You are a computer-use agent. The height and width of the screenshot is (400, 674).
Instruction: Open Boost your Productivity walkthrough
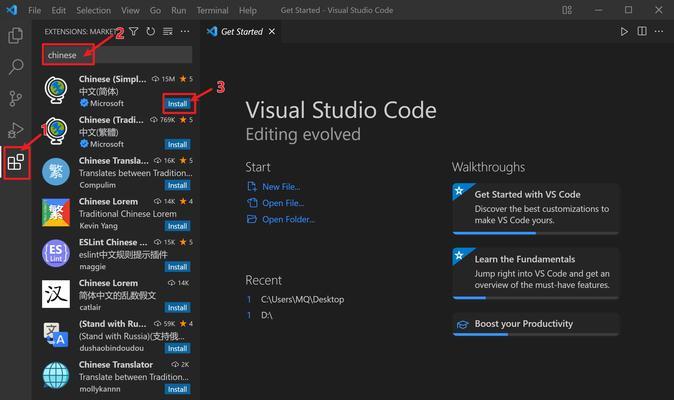pos(536,324)
